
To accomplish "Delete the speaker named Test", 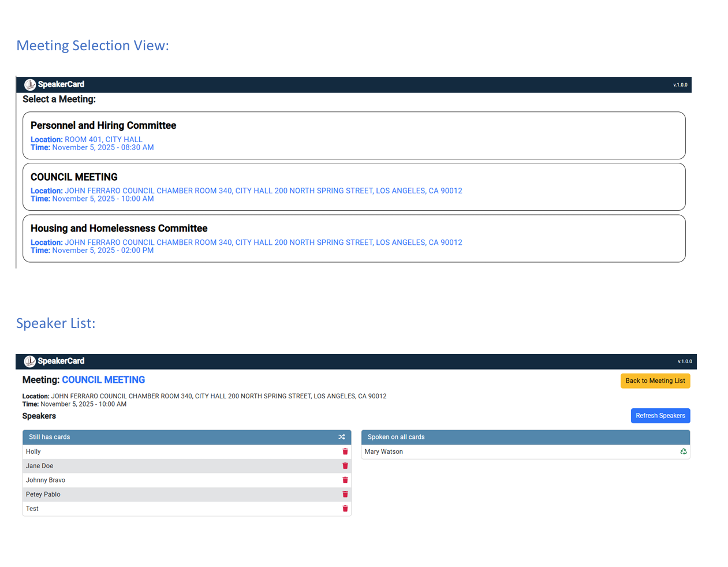I will [345, 509].
